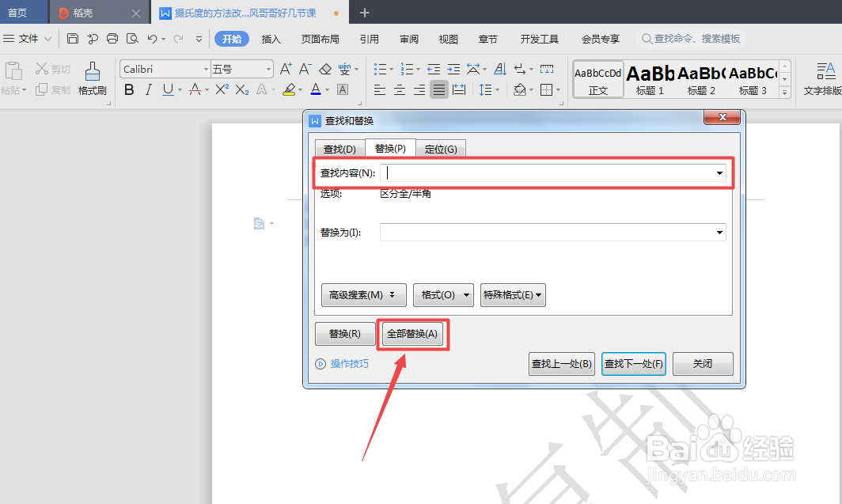This screenshot has height=504, width=842.
Task: Select the center alignment icon
Action: 399,89
